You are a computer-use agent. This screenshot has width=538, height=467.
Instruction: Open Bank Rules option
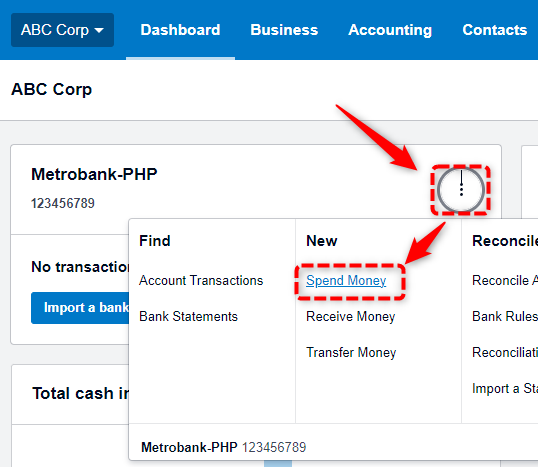(505, 316)
